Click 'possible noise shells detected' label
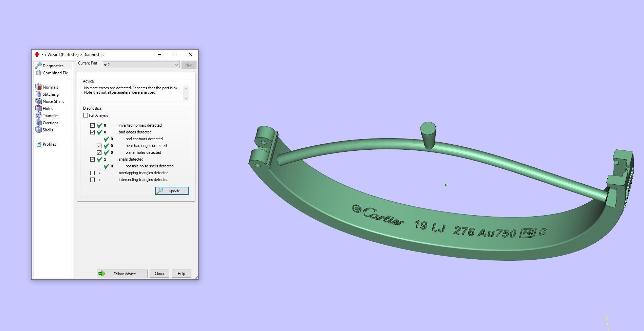 pos(149,166)
